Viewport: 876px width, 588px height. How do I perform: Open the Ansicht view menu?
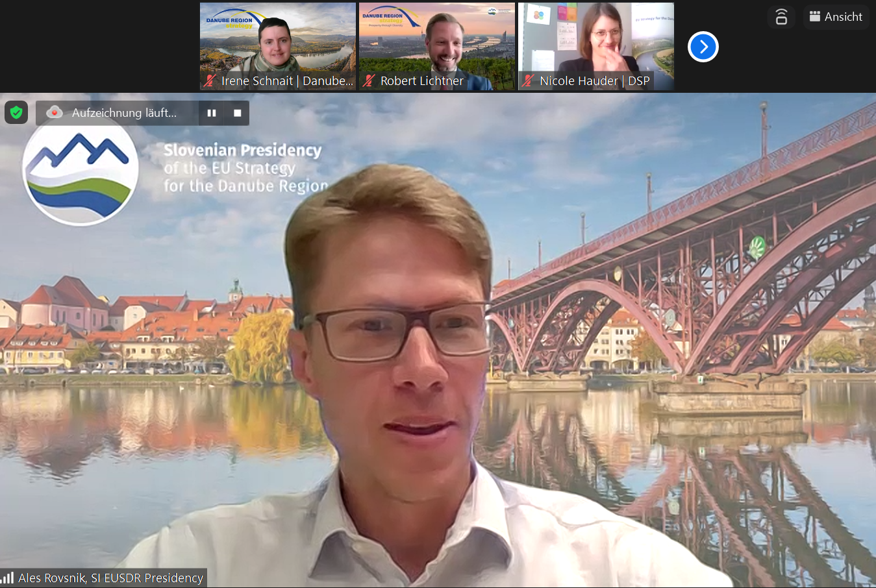[x=836, y=17]
